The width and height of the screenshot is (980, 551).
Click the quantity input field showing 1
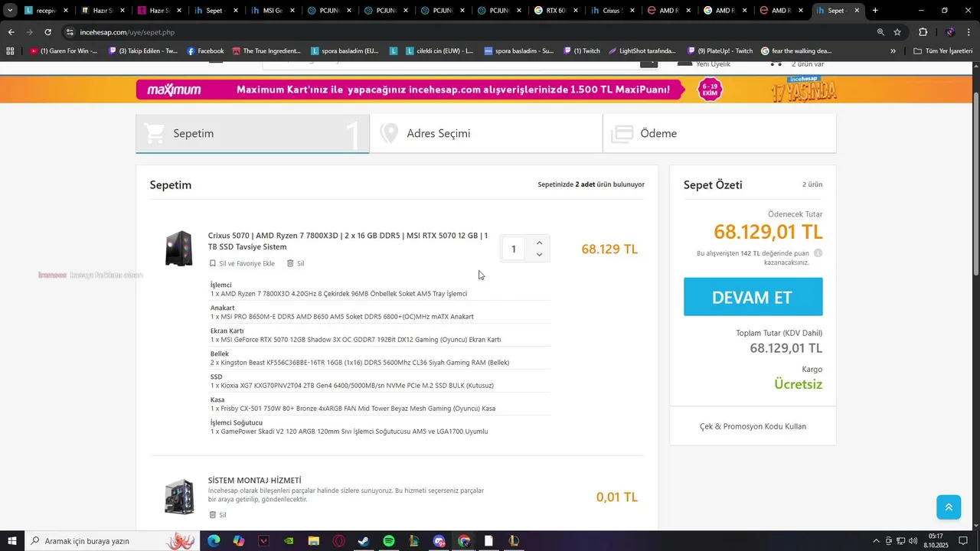coord(514,249)
